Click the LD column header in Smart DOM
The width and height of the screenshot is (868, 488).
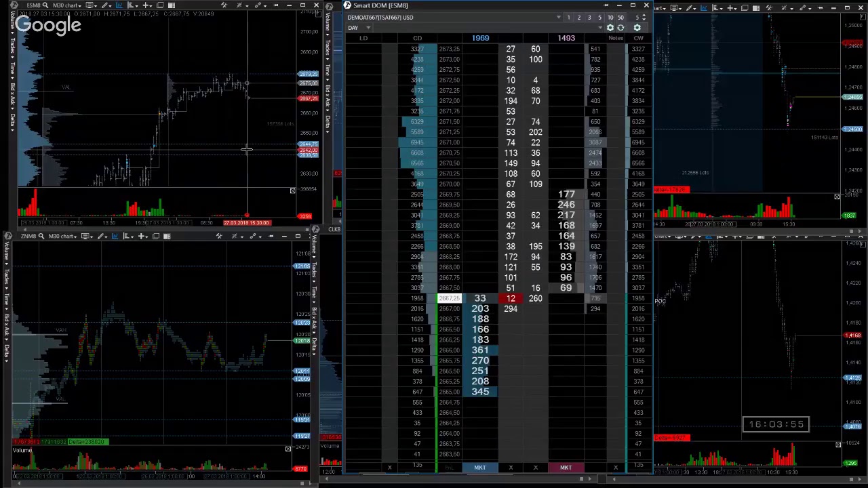pos(363,38)
